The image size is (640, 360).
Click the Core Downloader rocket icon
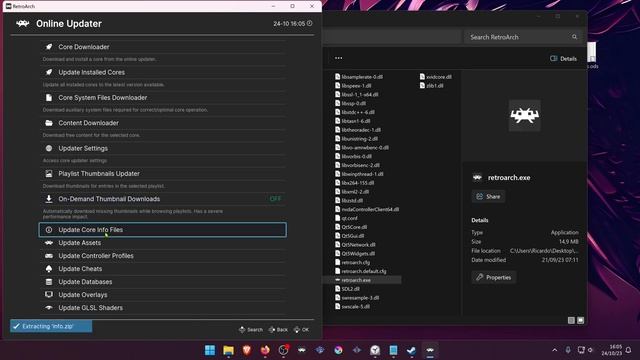tap(49, 47)
